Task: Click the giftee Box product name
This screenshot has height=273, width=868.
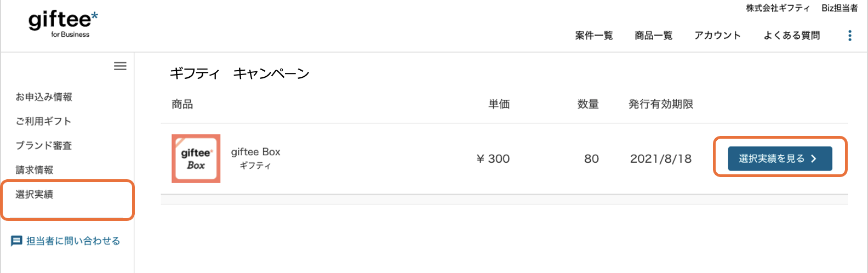Action: click(x=255, y=152)
